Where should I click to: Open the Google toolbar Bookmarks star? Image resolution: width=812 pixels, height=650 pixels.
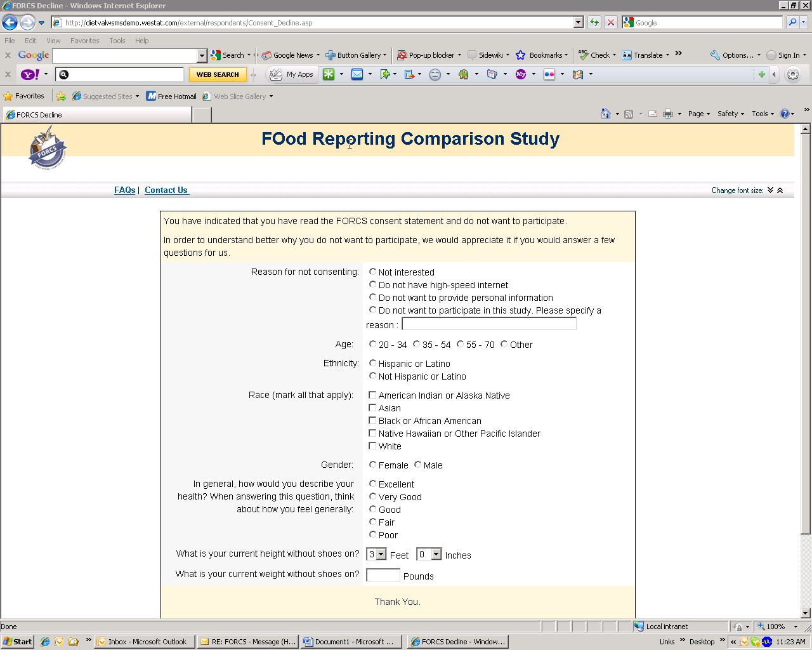point(521,55)
